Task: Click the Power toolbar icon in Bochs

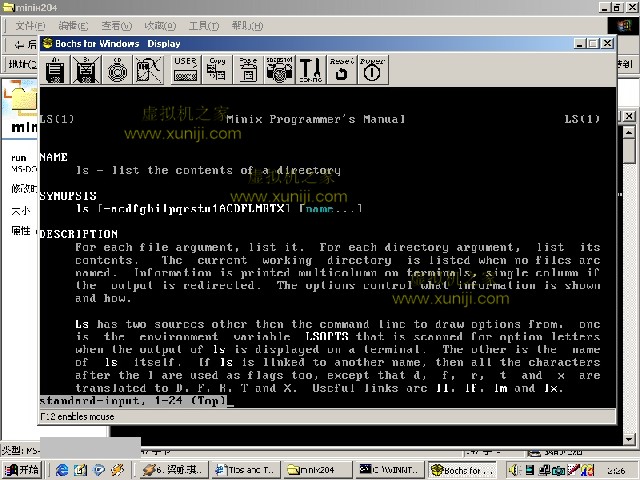Action: (x=373, y=70)
